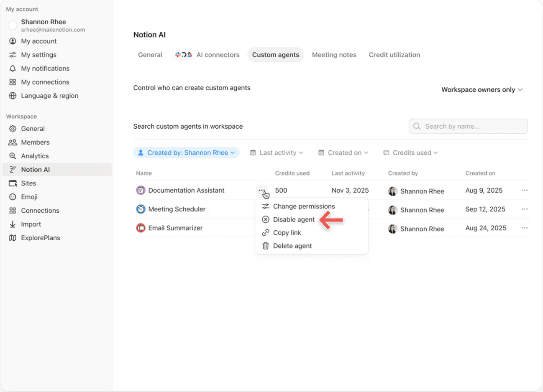This screenshot has width=543, height=392.
Task: Expand the Workspace owners only dropdown
Action: click(482, 89)
